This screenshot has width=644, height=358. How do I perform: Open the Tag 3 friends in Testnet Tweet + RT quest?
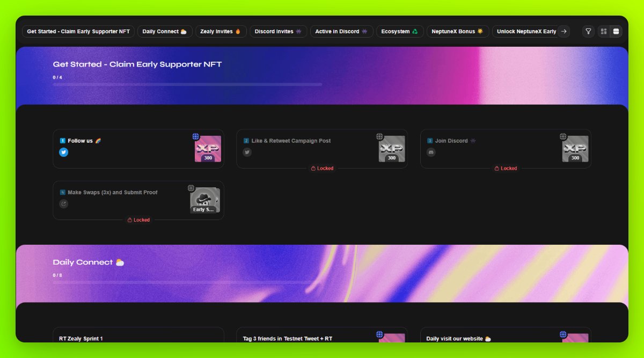pos(322,335)
